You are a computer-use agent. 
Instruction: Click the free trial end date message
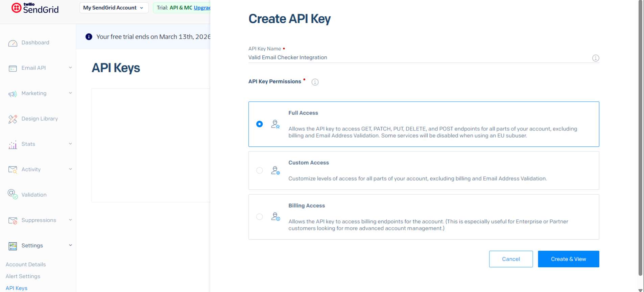(x=153, y=36)
